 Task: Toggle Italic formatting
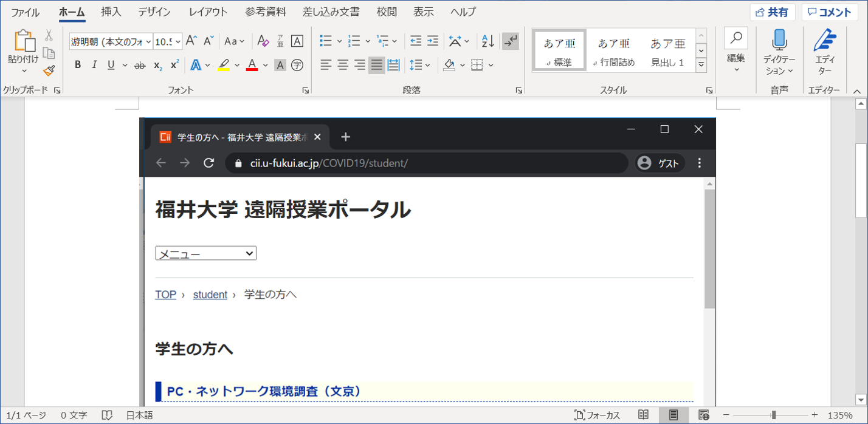(94, 65)
